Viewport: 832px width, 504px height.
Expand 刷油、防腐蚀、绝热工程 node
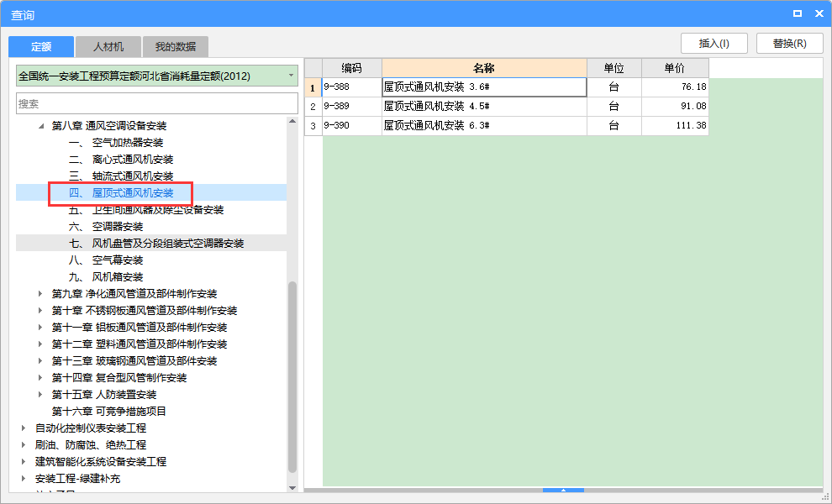(24, 444)
